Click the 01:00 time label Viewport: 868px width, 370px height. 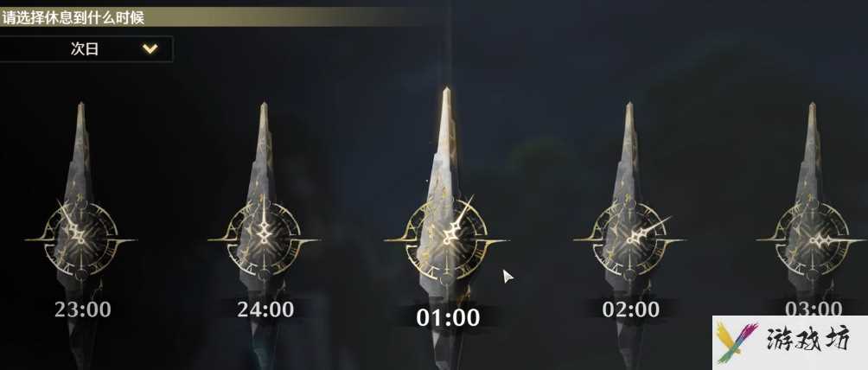[x=449, y=318]
